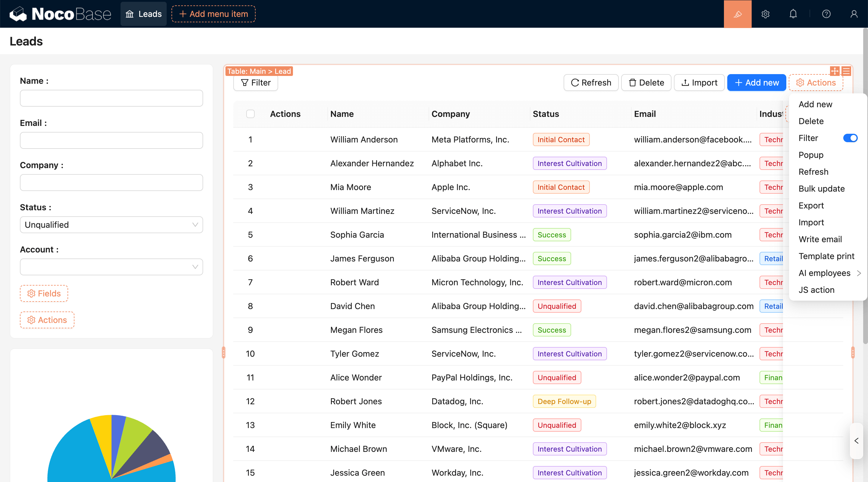868x482 pixels.
Task: Expand the collapsed side panel arrow
Action: point(856,440)
